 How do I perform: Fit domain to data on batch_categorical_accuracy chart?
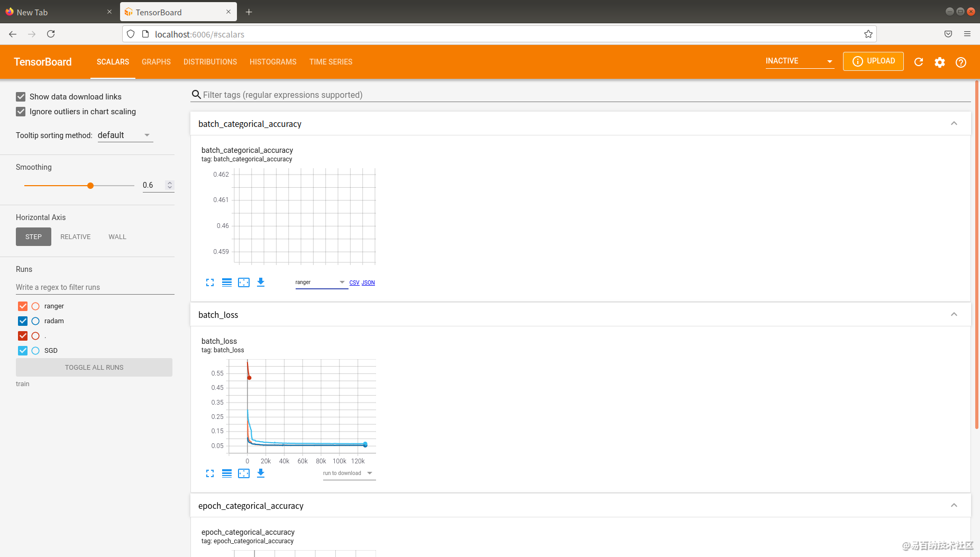tap(244, 282)
